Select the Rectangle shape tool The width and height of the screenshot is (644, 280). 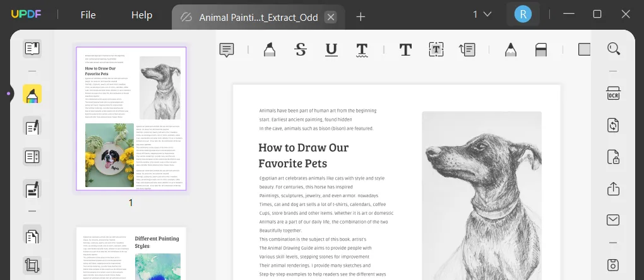click(x=584, y=49)
